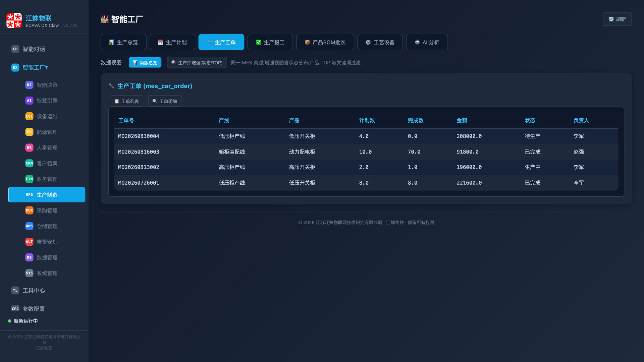Click the 刷新 refresh button

617,19
